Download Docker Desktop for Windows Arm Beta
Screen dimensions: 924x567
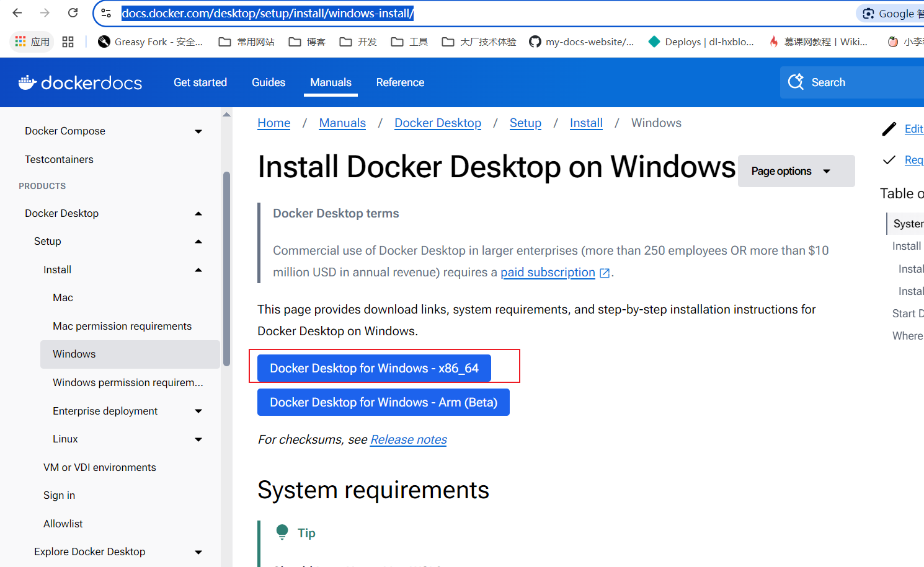383,402
